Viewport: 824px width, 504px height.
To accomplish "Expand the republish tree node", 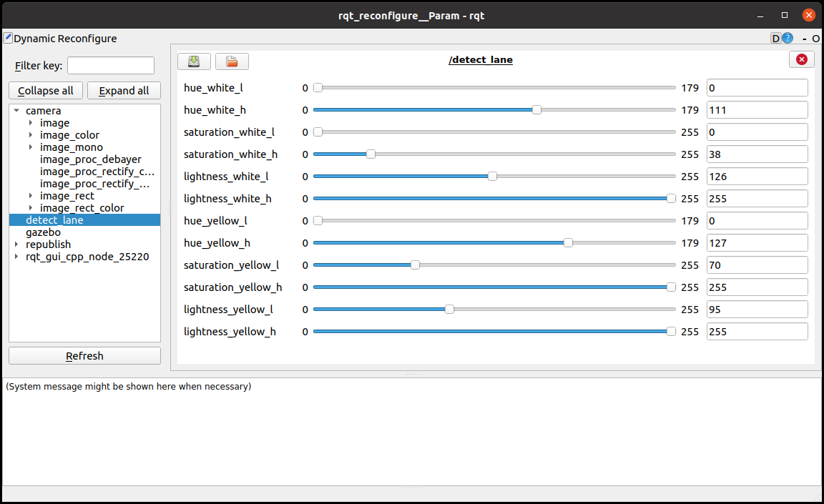I will tap(16, 244).
